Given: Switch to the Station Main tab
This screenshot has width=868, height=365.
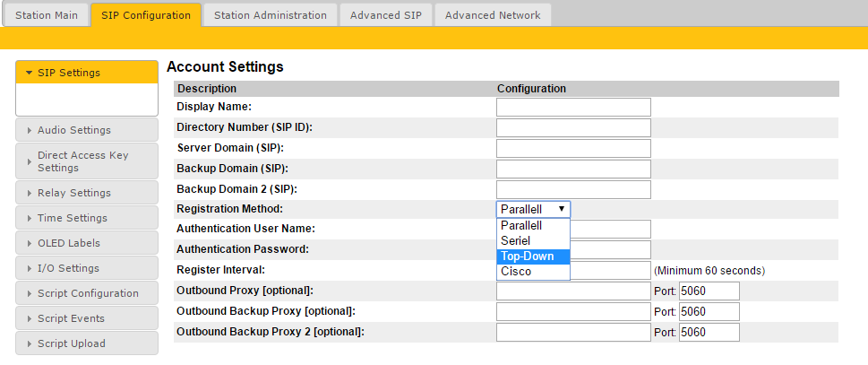Looking at the screenshot, I should pos(46,15).
